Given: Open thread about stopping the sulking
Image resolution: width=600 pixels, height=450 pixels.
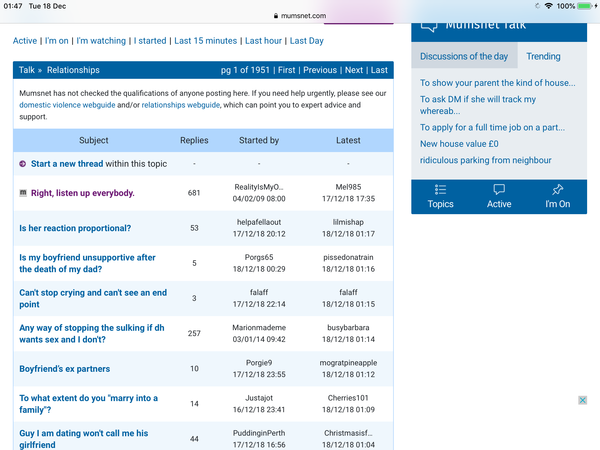Looking at the screenshot, I should tap(92, 334).
